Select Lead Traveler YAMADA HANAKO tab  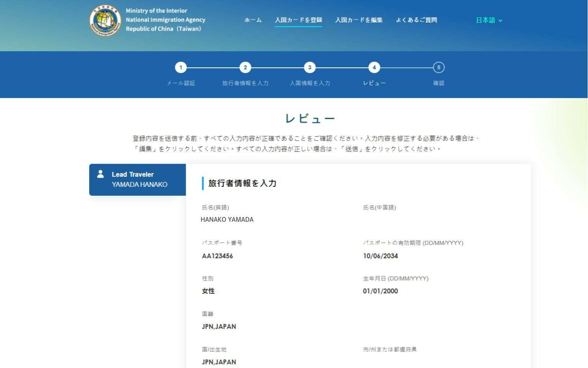137,180
